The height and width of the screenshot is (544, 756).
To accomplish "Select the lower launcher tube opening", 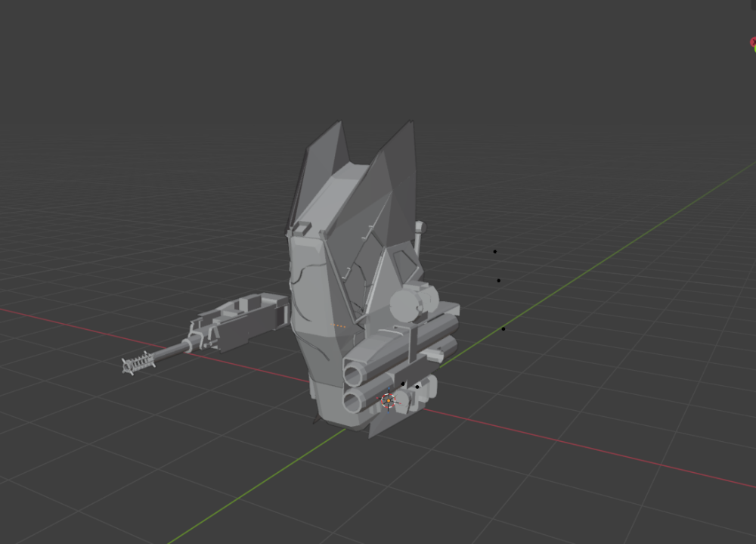I will 353,401.
